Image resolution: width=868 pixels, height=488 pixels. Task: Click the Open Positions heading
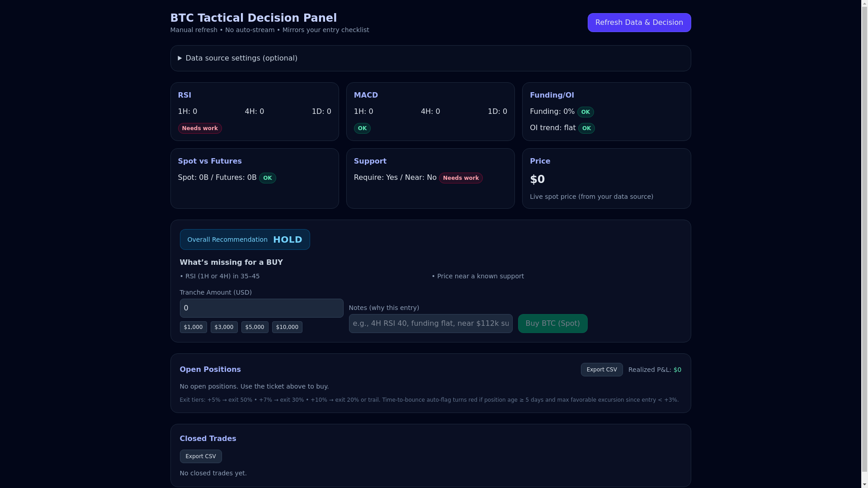pyautogui.click(x=210, y=370)
